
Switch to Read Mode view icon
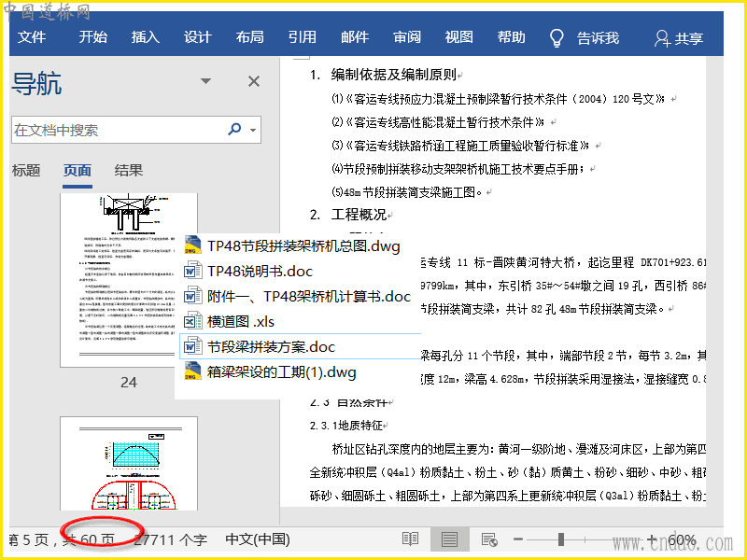pyautogui.click(x=410, y=539)
